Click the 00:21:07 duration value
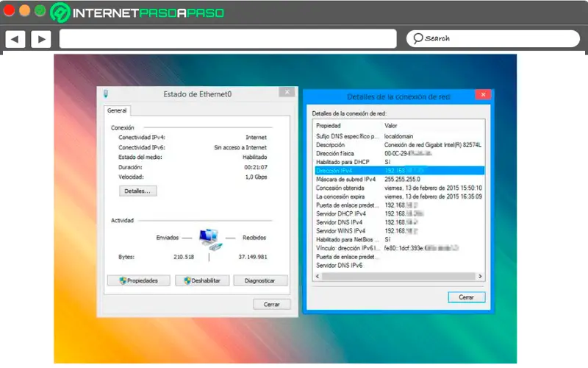Image resolution: width=588 pixels, height=368 pixels. click(256, 167)
